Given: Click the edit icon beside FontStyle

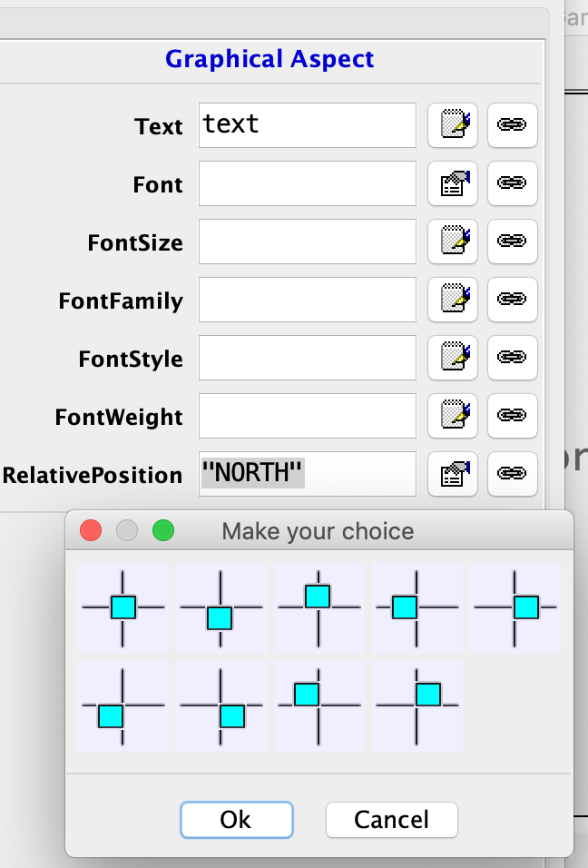Looking at the screenshot, I should click(452, 358).
